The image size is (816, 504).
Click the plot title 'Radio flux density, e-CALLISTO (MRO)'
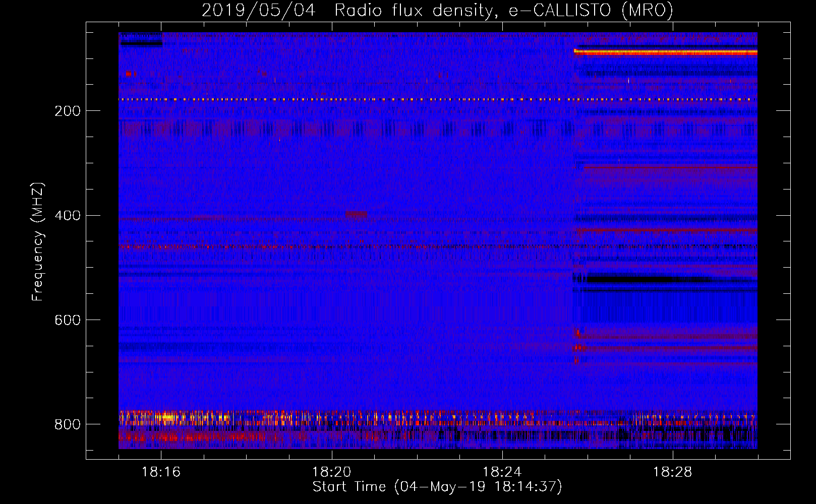click(x=504, y=11)
